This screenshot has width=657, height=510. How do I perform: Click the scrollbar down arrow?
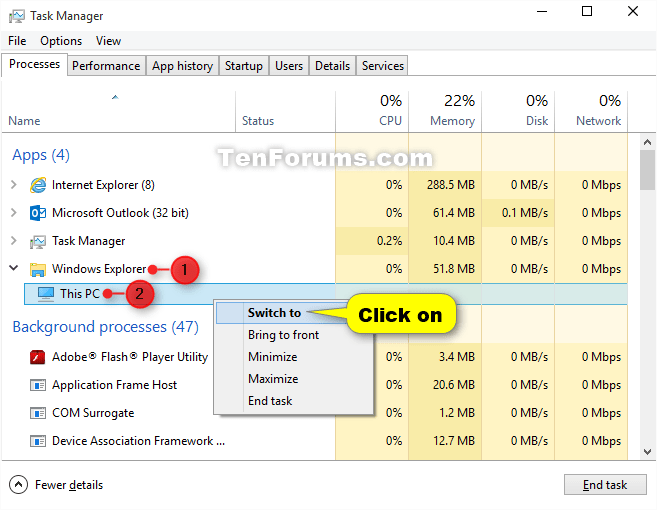(x=647, y=452)
